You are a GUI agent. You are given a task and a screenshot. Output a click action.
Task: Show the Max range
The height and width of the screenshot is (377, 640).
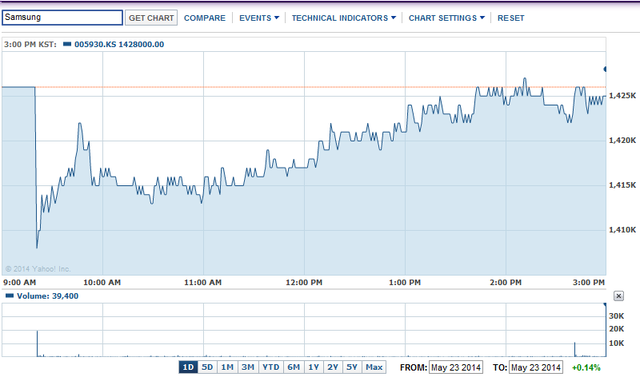(374, 367)
